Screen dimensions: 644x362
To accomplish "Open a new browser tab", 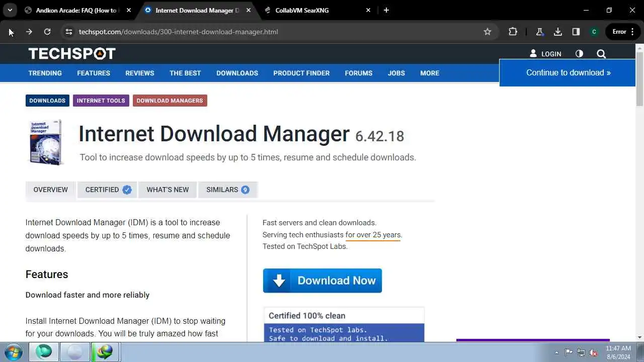I will [x=386, y=10].
